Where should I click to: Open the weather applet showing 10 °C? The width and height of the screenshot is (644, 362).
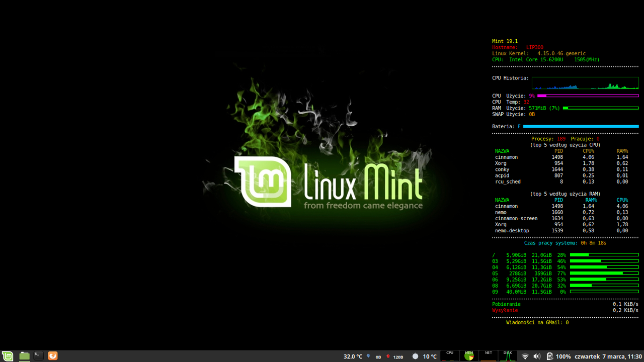pyautogui.click(x=425, y=356)
